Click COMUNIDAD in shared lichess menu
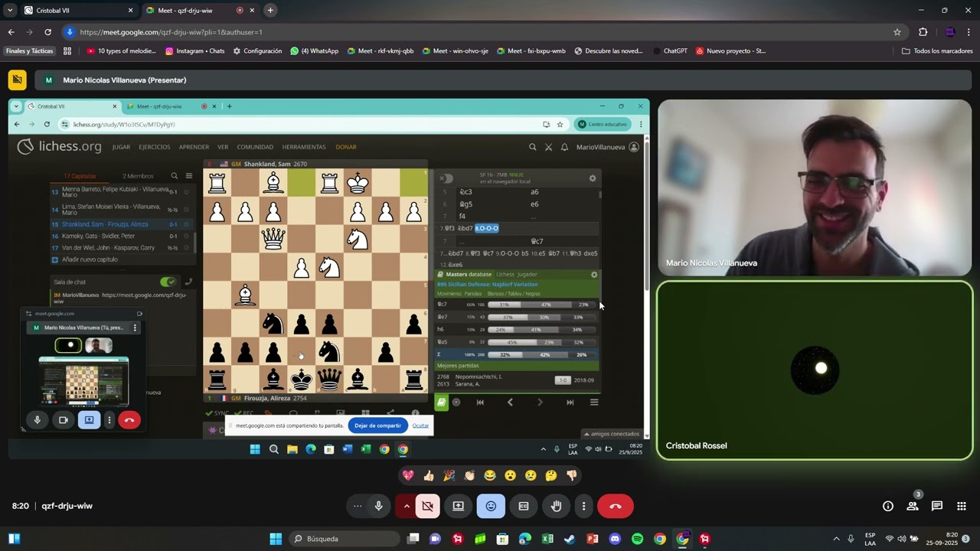 [x=255, y=147]
